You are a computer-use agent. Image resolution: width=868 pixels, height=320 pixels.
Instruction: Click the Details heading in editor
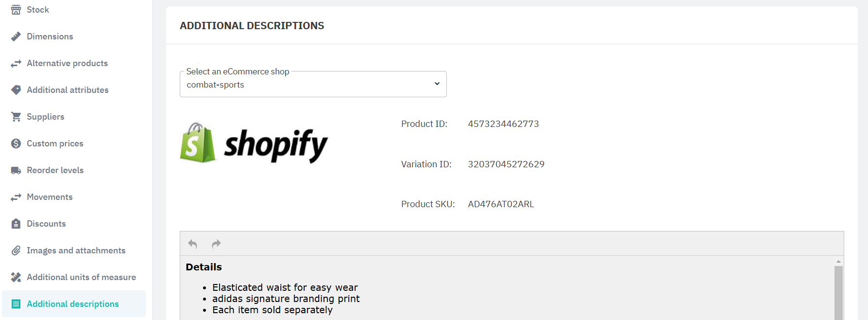[x=204, y=267]
